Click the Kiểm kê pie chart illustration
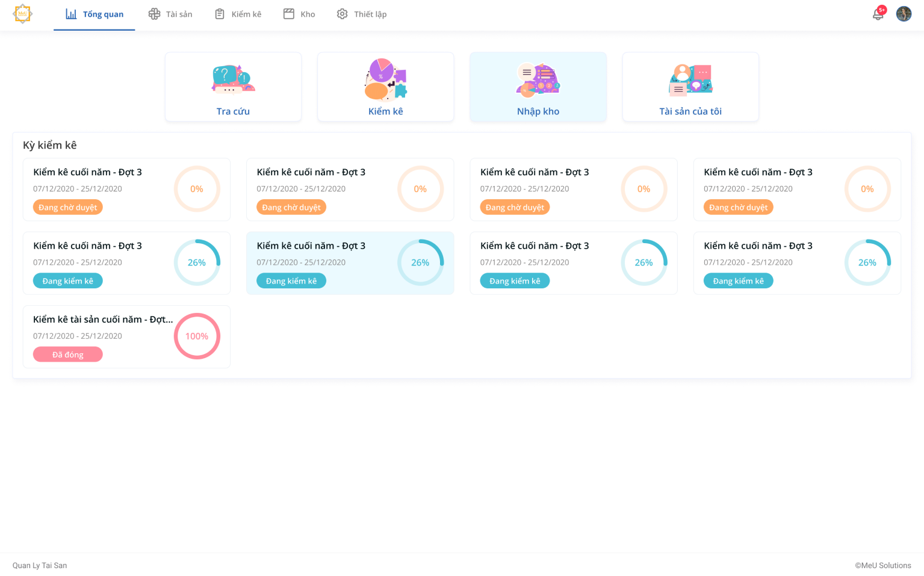The image size is (924, 576). (385, 79)
